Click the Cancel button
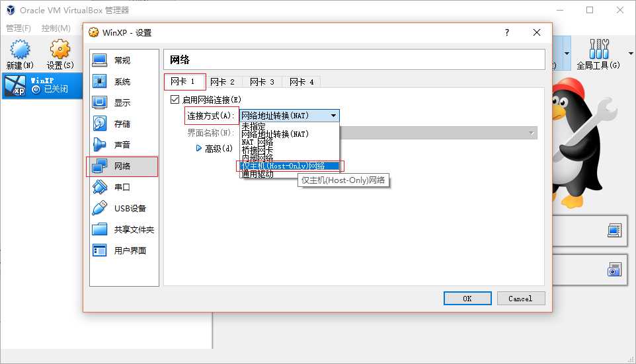This screenshot has height=364, width=636. 520,299
